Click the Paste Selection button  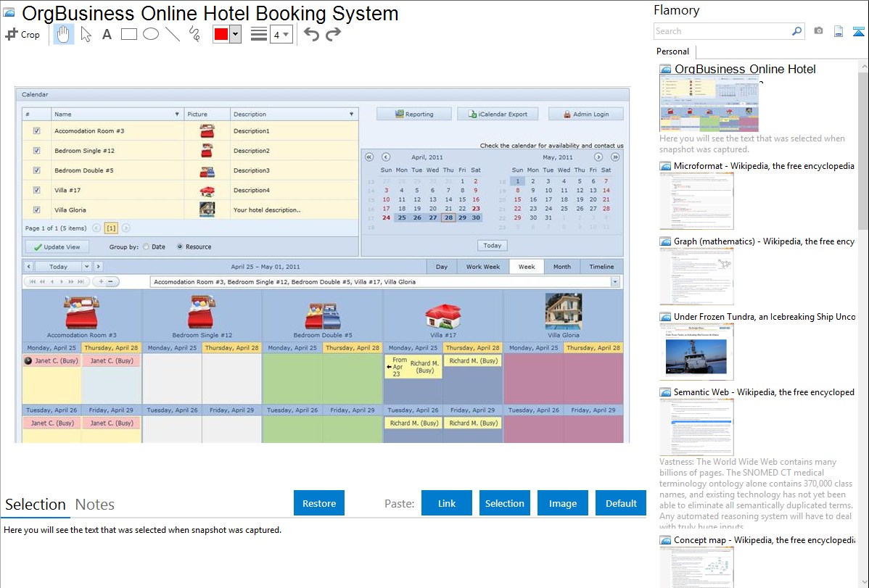tap(504, 503)
